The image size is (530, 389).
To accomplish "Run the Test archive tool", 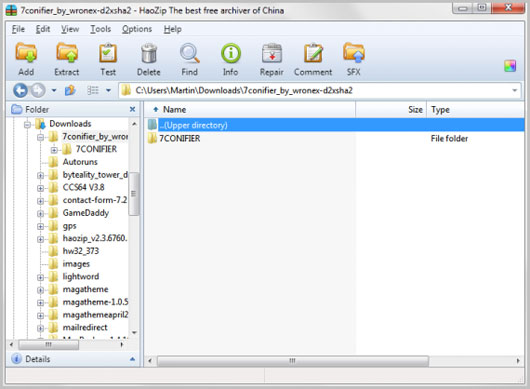I will [108, 54].
